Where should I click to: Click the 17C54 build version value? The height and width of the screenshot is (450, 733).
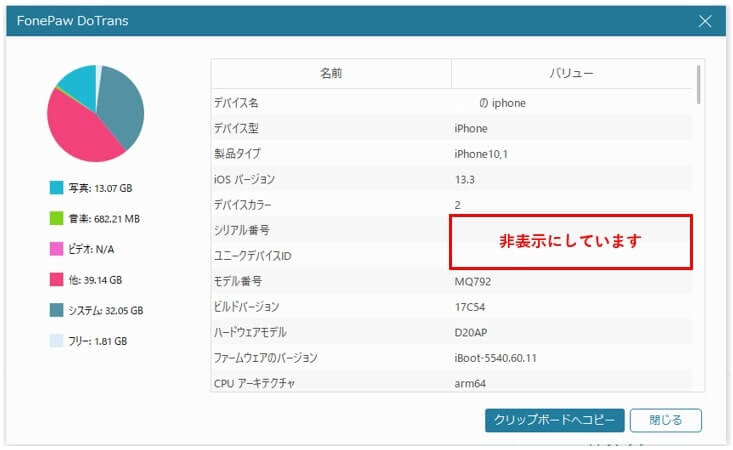pyautogui.click(x=470, y=307)
